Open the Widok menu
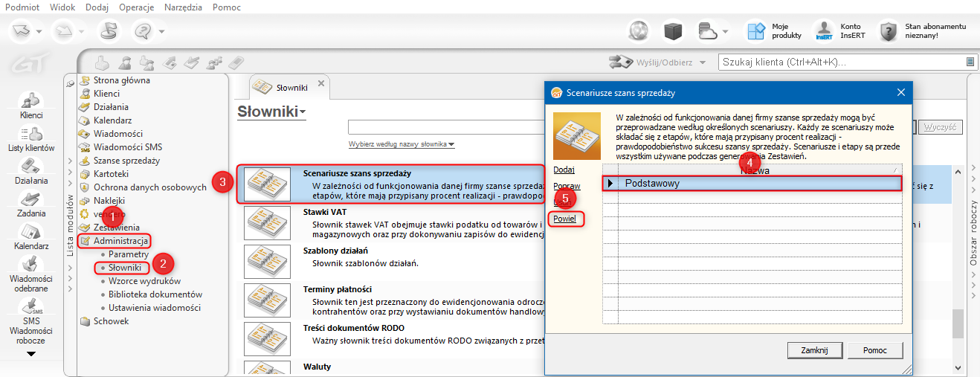The width and height of the screenshot is (980, 377). (x=62, y=7)
